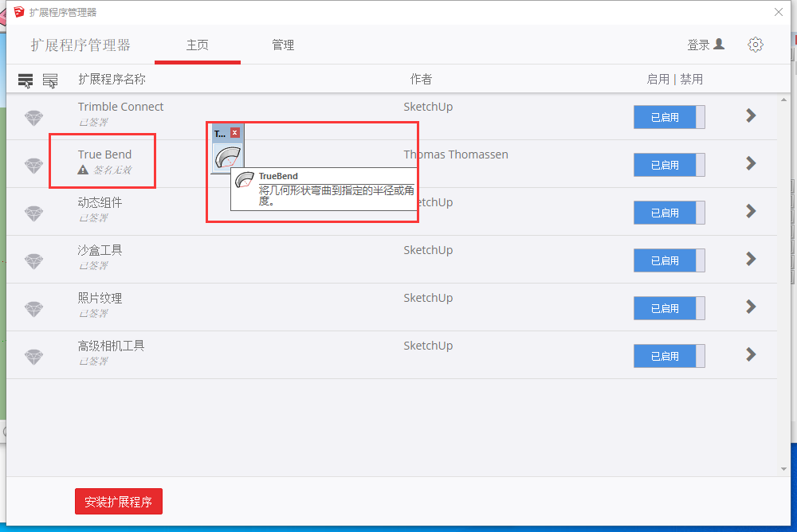Click the 登录 user icon
The height and width of the screenshot is (532, 797).
pos(719,45)
